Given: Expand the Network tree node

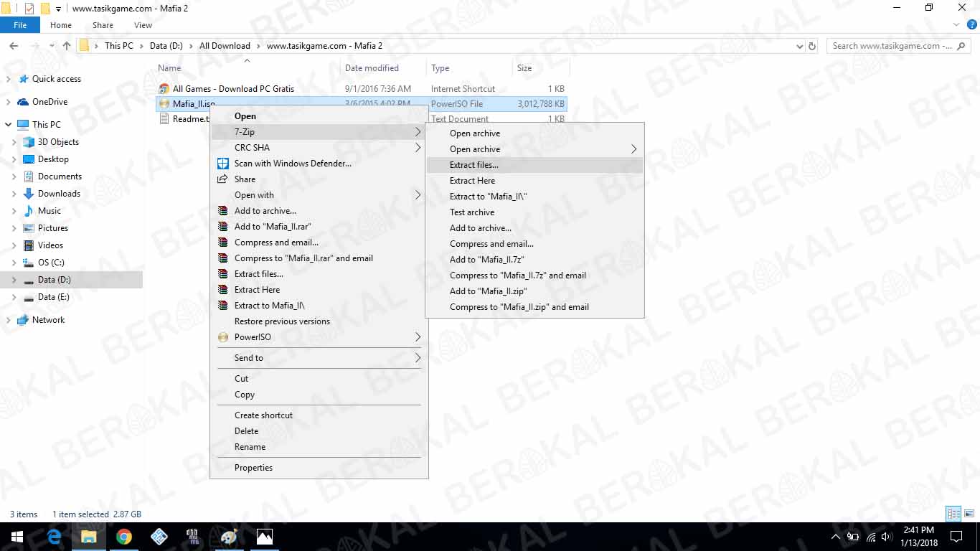Looking at the screenshot, I should (9, 320).
